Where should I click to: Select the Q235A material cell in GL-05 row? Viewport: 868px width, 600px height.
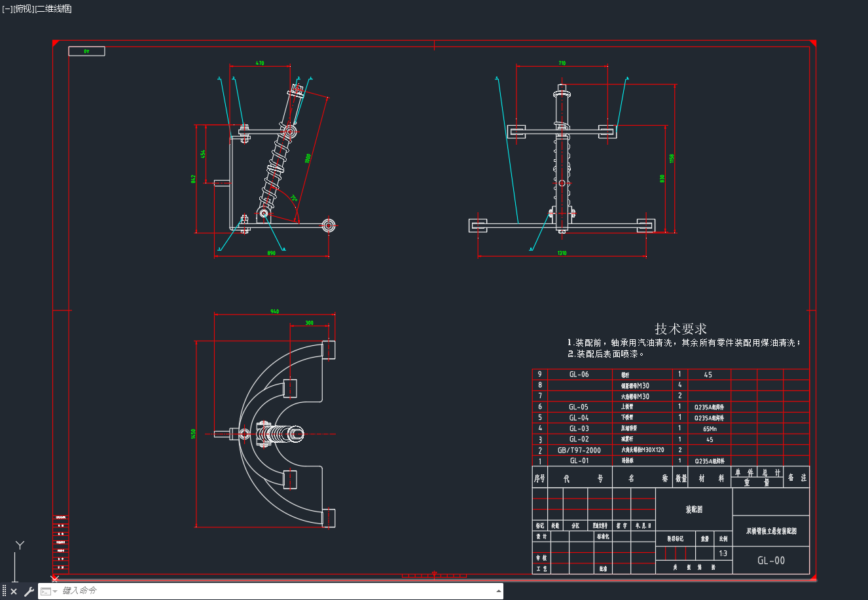[x=710, y=407]
